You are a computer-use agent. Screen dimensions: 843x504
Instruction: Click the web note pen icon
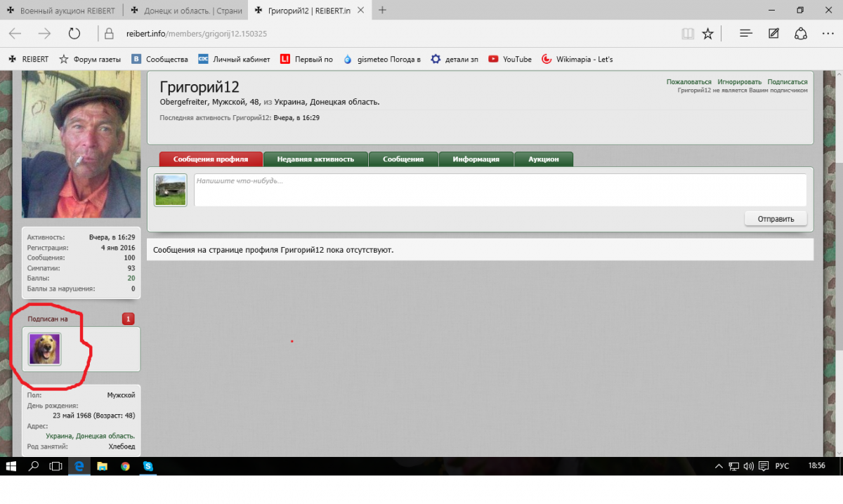(773, 34)
